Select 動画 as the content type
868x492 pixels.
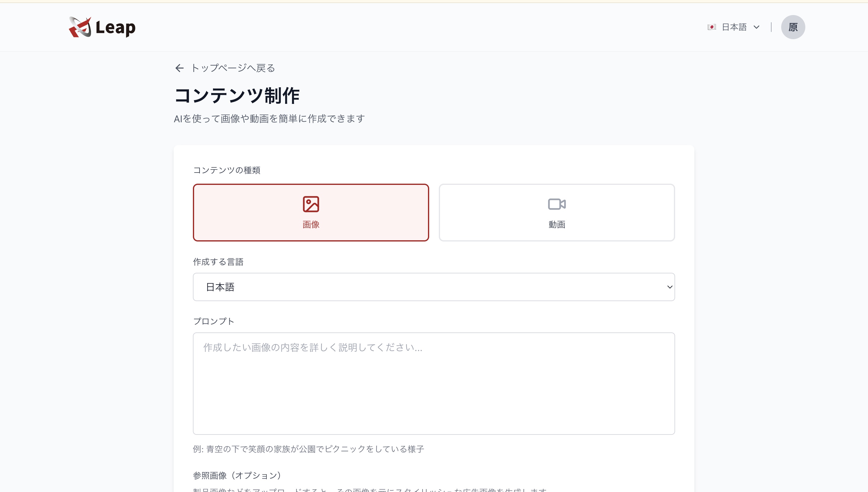tap(556, 212)
